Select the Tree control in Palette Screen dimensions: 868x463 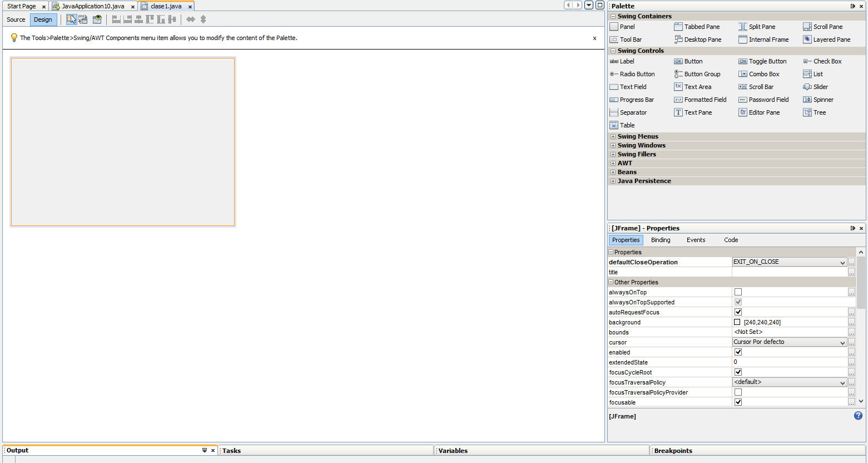815,112
